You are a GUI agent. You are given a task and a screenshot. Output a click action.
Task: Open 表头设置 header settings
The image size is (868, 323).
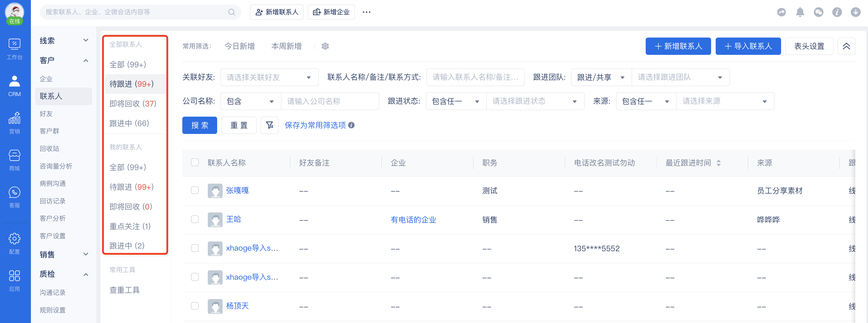[809, 46]
